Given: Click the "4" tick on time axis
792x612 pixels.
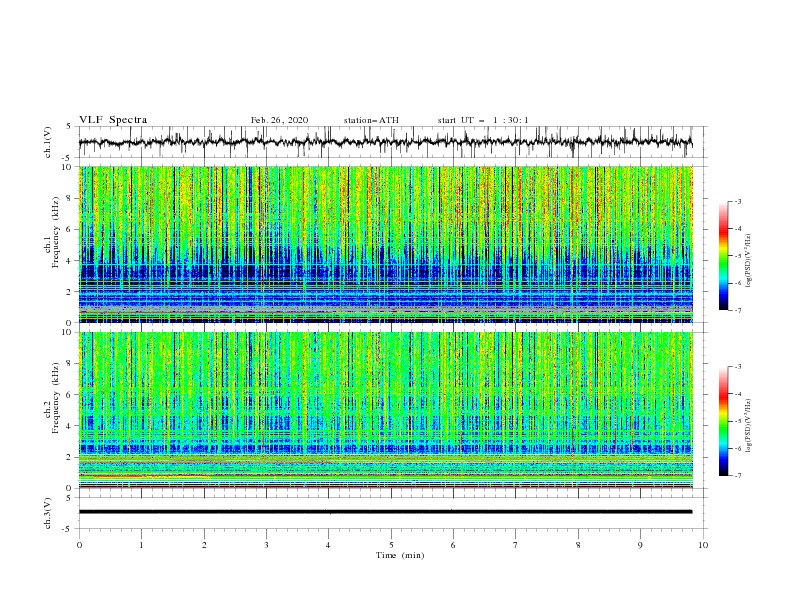Looking at the screenshot, I should [328, 545].
